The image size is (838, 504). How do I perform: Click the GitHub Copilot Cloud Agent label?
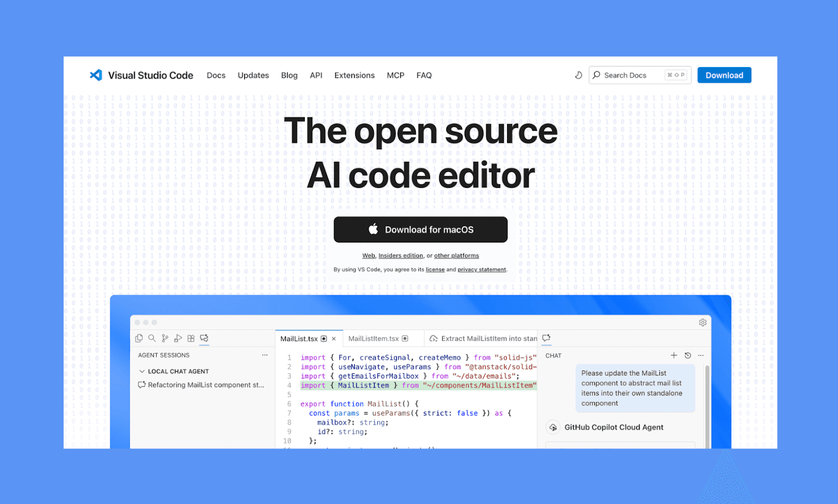tap(614, 427)
